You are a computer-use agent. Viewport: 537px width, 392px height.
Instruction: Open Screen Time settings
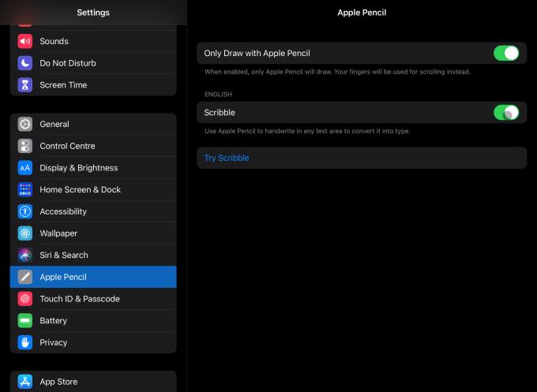tap(93, 85)
